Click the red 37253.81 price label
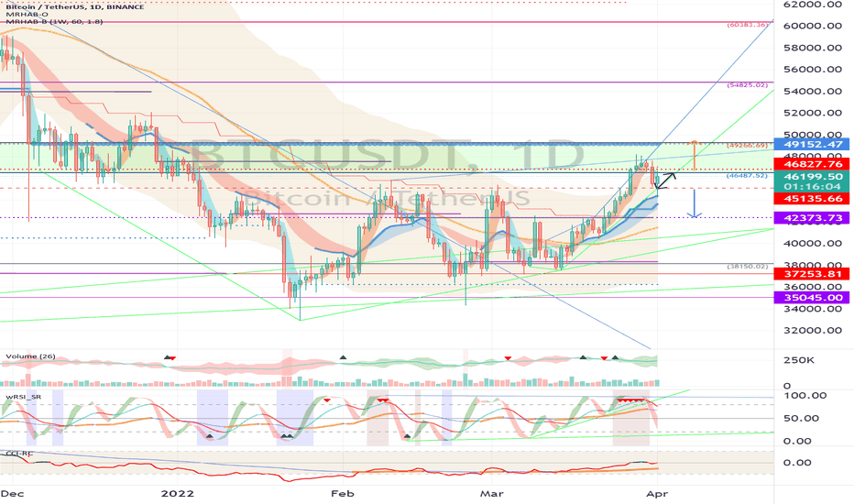This screenshot has height=504, width=854. point(813,274)
